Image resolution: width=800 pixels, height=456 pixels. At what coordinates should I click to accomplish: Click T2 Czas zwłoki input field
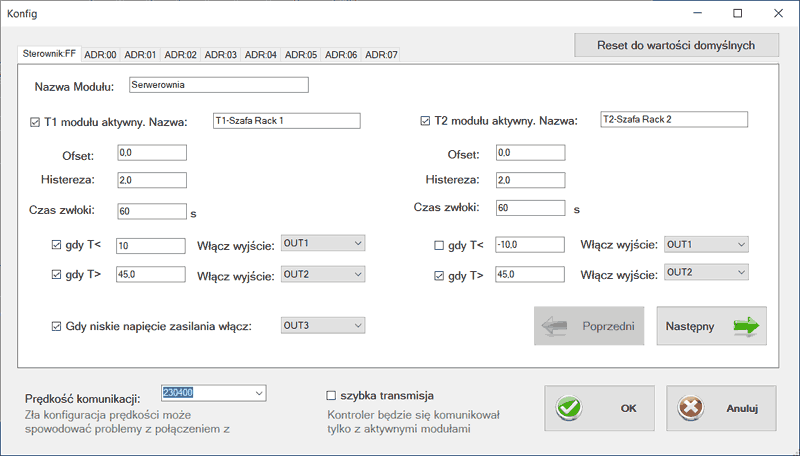tap(530, 209)
